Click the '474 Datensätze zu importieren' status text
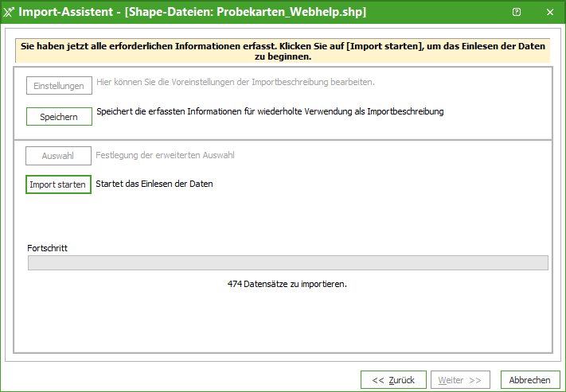This screenshot has height=392, width=566. [287, 284]
